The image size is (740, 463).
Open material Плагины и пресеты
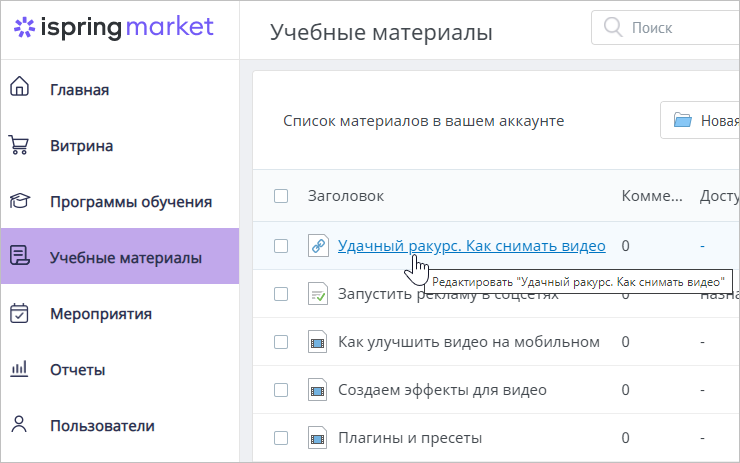[x=410, y=438]
